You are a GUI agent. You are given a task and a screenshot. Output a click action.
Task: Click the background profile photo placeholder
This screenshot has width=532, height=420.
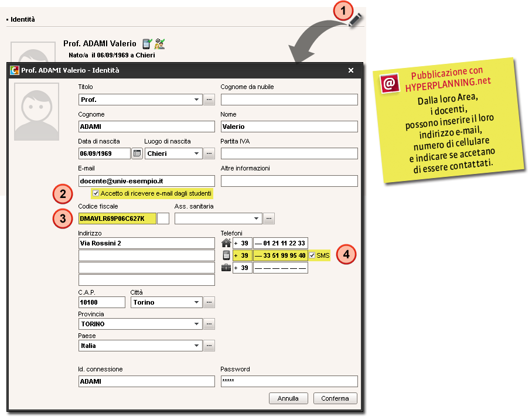(33, 52)
